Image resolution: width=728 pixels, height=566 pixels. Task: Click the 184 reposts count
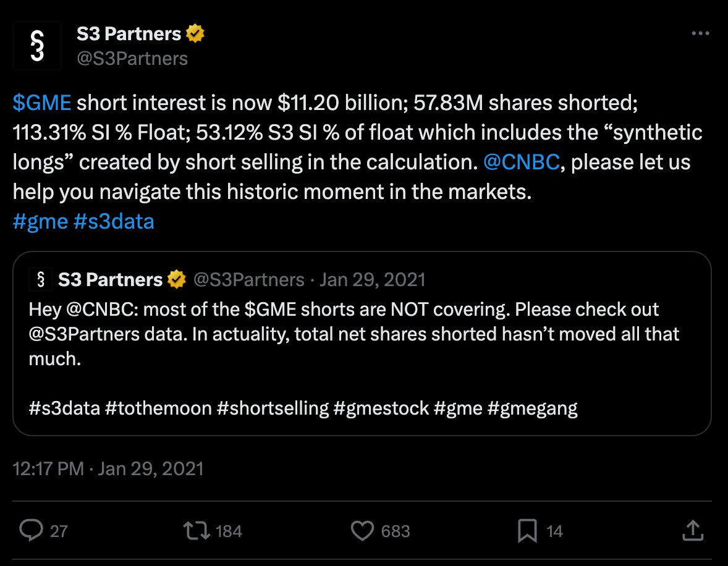[229, 531]
